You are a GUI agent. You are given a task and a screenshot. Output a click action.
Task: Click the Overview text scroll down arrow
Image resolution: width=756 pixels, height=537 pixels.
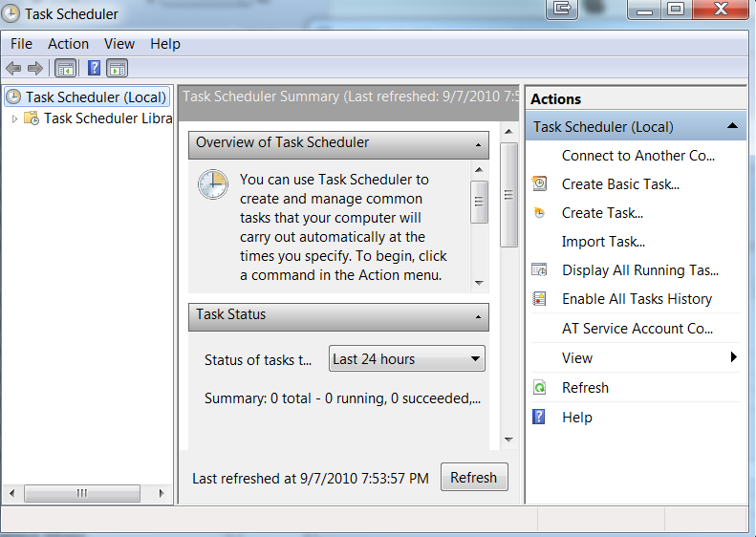coord(479,283)
